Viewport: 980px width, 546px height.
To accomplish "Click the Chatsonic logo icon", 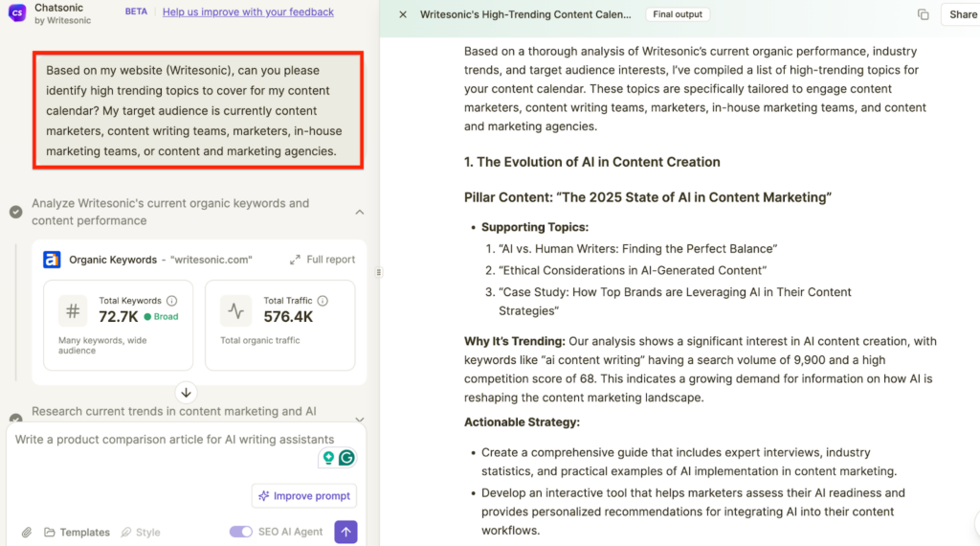I will 17,12.
